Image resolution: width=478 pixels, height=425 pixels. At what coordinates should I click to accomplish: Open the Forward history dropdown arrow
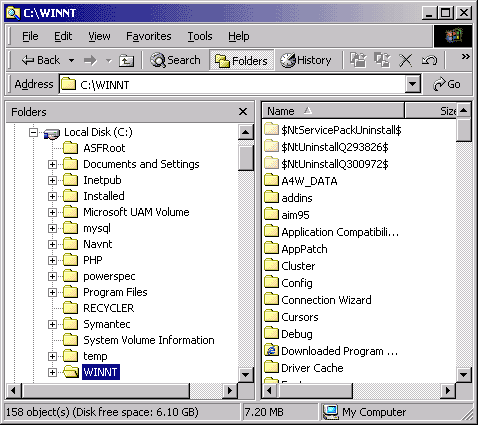[108, 61]
